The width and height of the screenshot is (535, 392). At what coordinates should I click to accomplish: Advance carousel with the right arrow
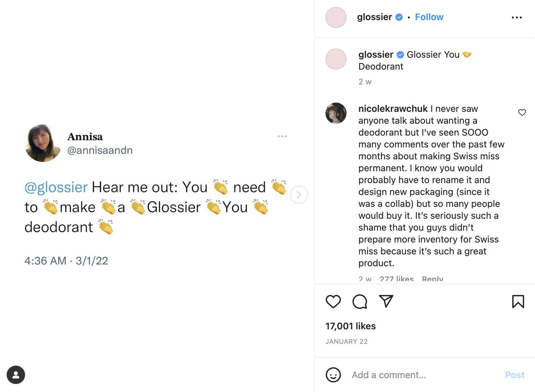tap(299, 195)
